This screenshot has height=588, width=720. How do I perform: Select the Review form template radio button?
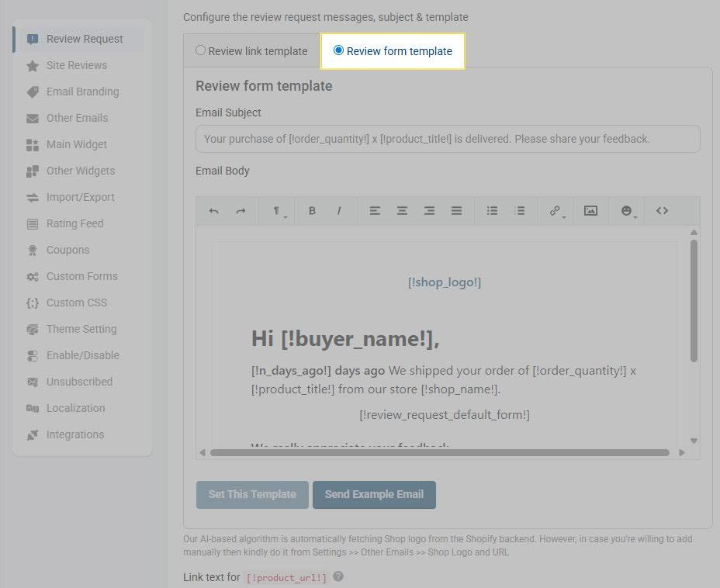[x=337, y=50]
